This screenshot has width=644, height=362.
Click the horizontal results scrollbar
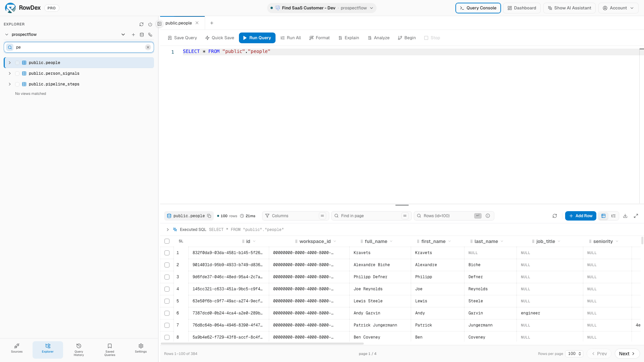(x=262, y=344)
